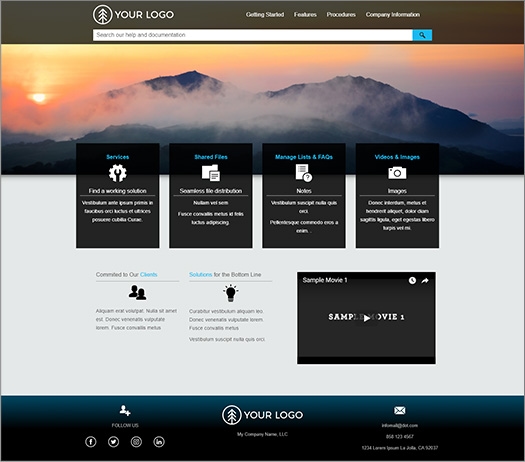Image resolution: width=525 pixels, height=462 pixels.
Task: Open the Facebook footer icon
Action: [x=91, y=442]
